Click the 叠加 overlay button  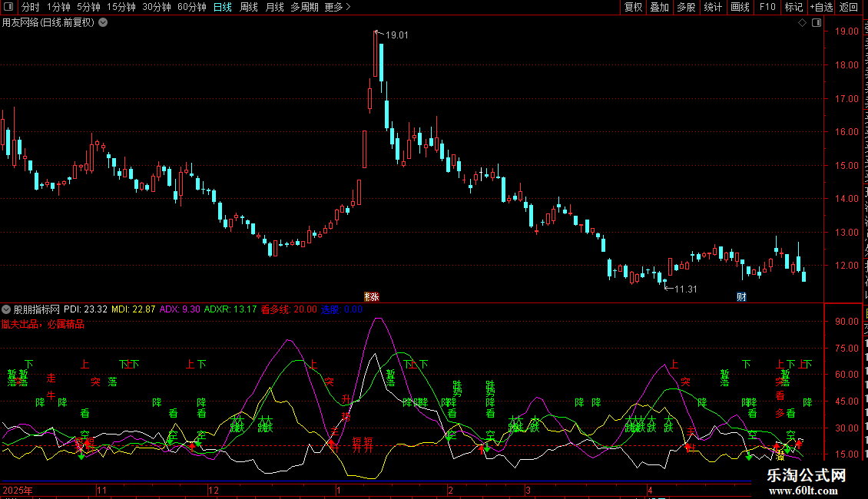[659, 7]
